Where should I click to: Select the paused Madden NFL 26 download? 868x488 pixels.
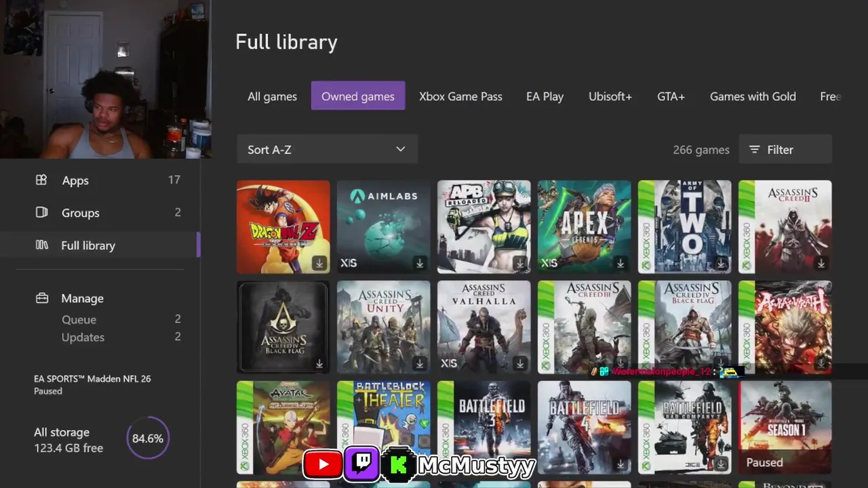point(92,384)
